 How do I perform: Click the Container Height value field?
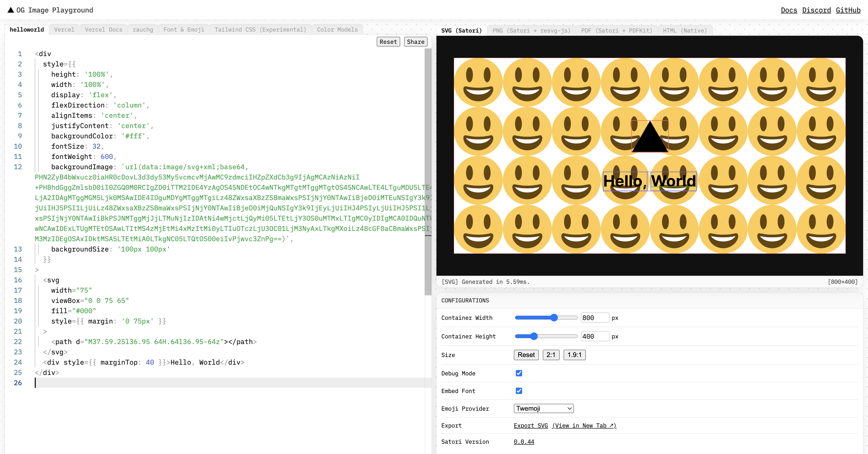[x=594, y=336]
